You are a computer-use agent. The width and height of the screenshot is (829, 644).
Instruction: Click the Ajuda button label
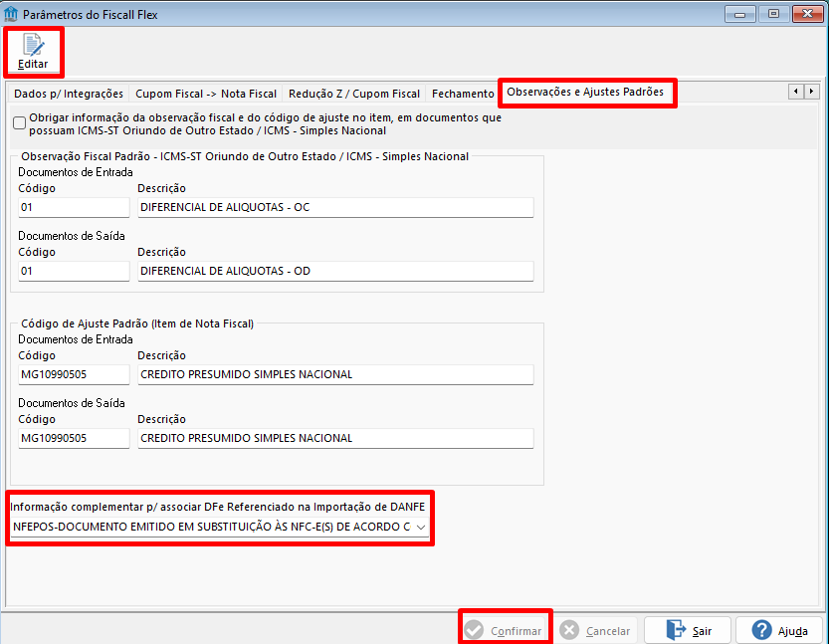(792, 631)
